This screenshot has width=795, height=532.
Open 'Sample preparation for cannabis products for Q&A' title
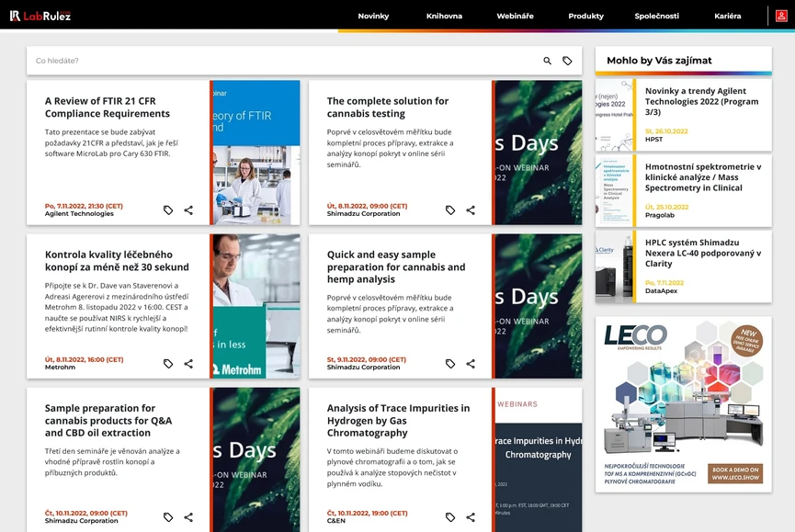108,421
